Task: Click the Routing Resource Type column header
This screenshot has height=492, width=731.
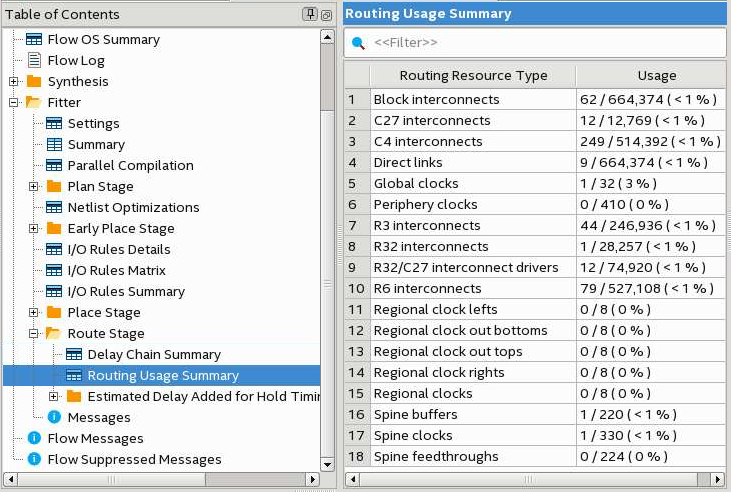Action: (x=473, y=75)
